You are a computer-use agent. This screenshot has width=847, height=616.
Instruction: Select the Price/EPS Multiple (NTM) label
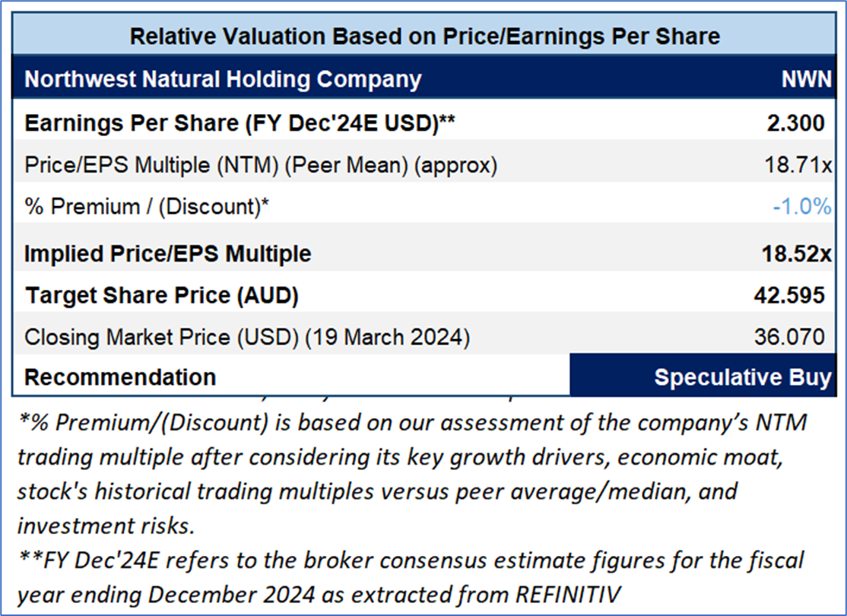coord(261,165)
